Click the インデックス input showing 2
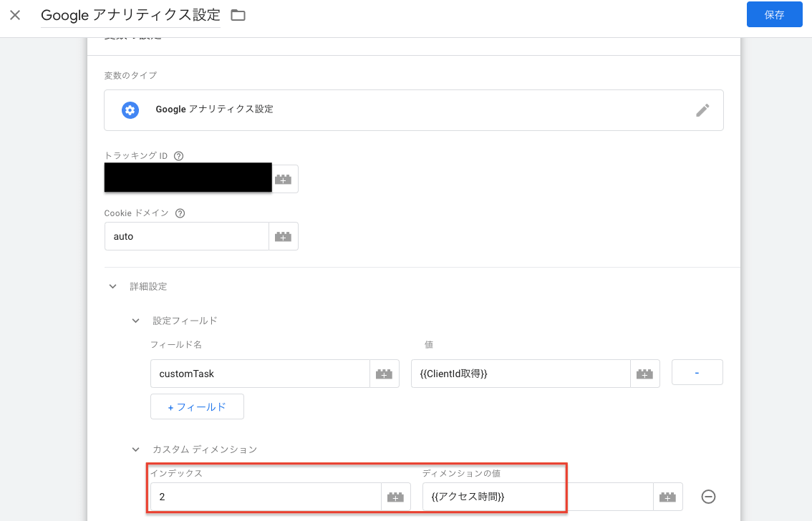This screenshot has width=812, height=521. tap(266, 497)
